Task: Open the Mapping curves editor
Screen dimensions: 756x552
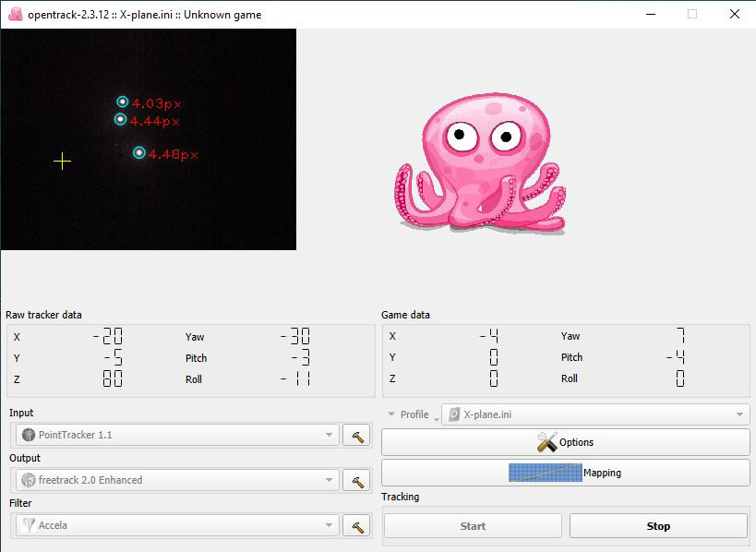Action: tap(565, 473)
